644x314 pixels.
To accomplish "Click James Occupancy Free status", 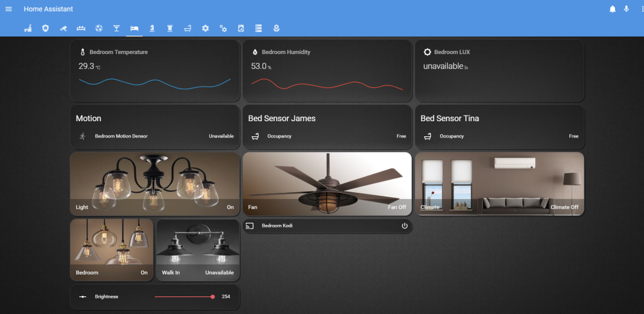I will tap(401, 136).
